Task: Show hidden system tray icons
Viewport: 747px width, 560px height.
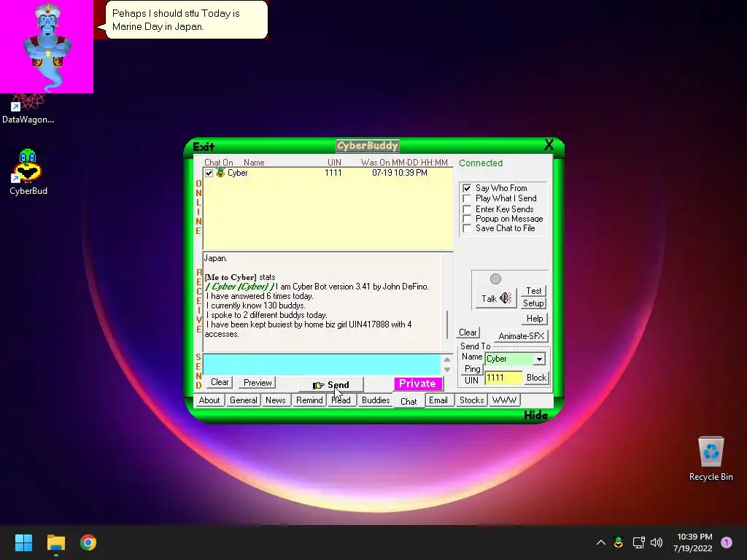Action: tap(601, 542)
